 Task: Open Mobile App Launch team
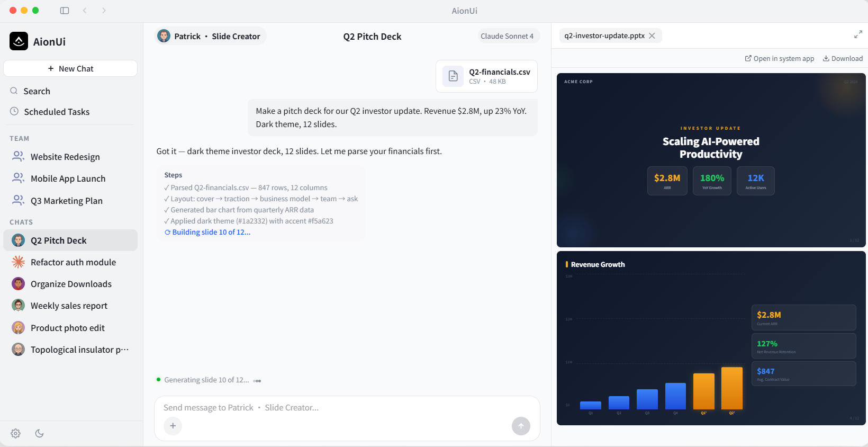[70, 178]
